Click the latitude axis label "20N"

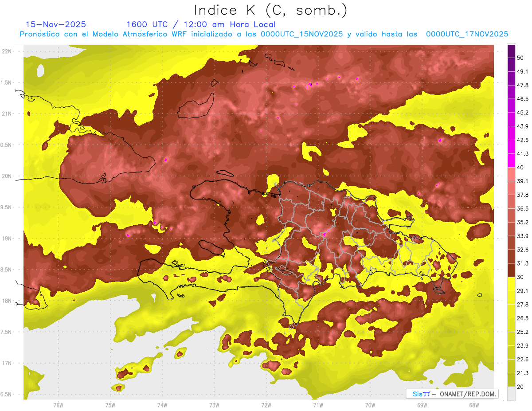point(7,176)
